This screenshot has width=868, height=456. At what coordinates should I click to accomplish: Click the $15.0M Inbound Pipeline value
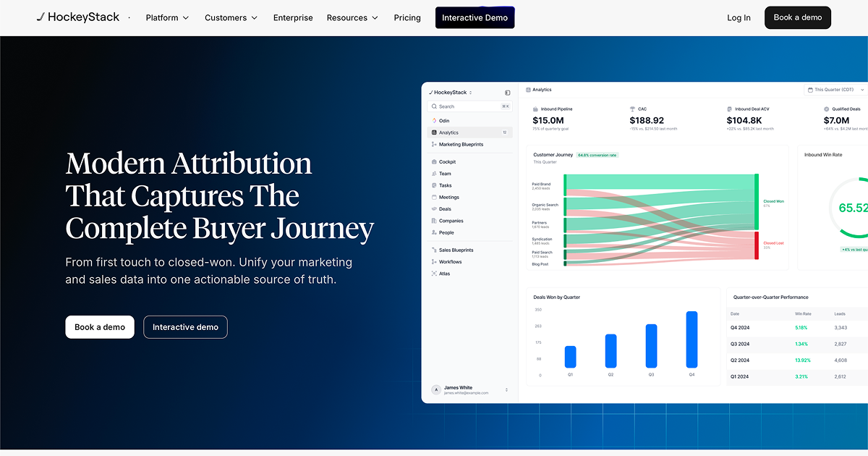point(548,120)
